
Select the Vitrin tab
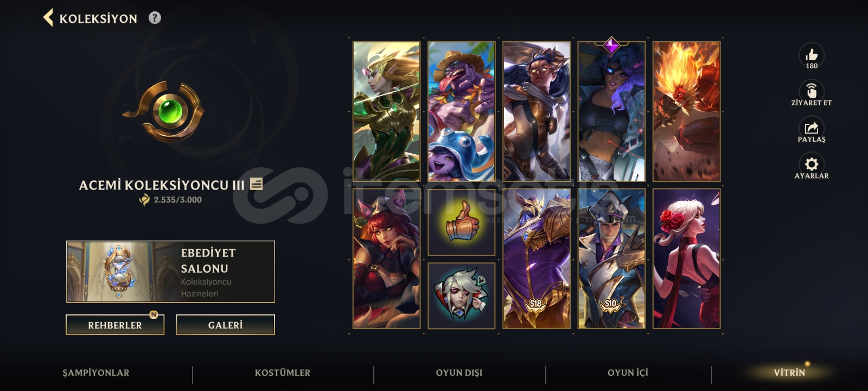click(x=789, y=373)
